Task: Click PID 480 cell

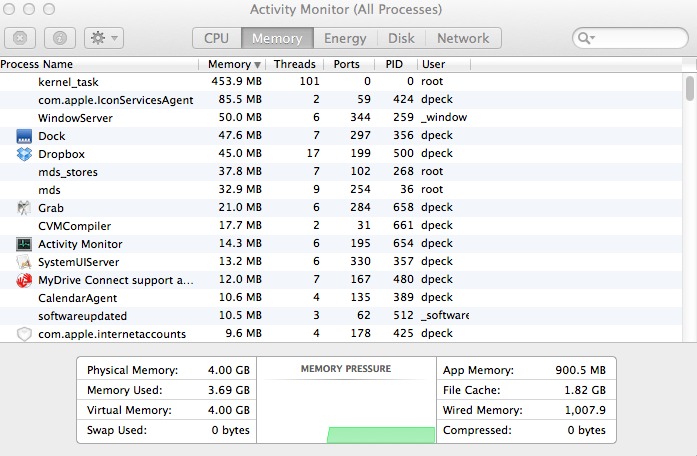Action: 403,279
